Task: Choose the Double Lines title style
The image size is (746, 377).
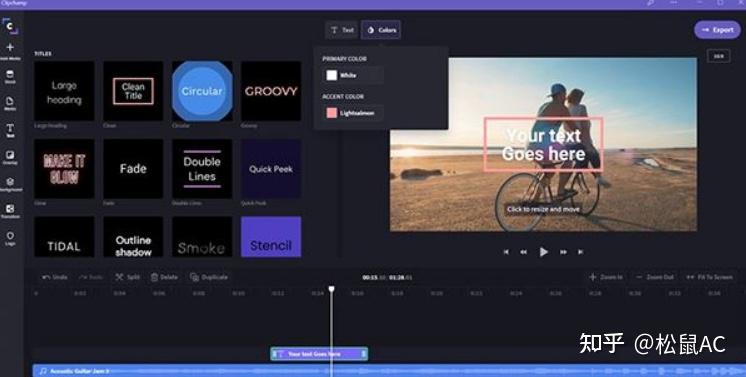Action: 202,169
